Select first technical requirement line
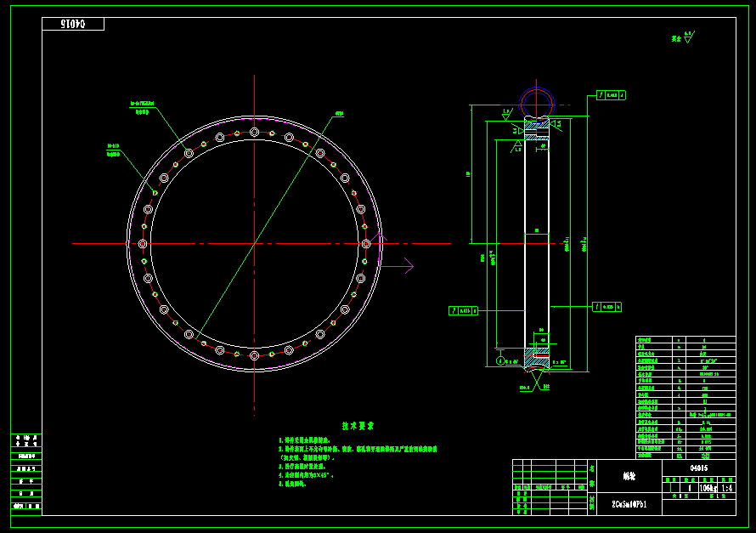Image resolution: width=756 pixels, height=533 pixels. tap(305, 439)
